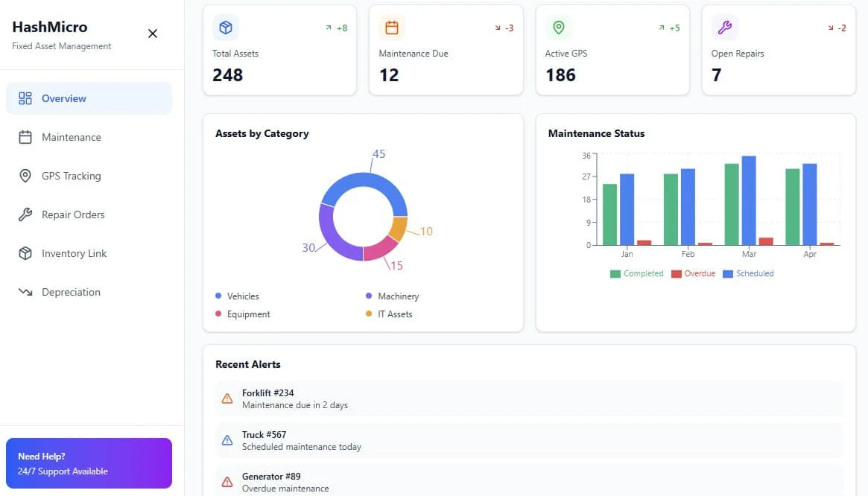Open the Overview menu item
This screenshot has width=868, height=496.
tap(89, 98)
